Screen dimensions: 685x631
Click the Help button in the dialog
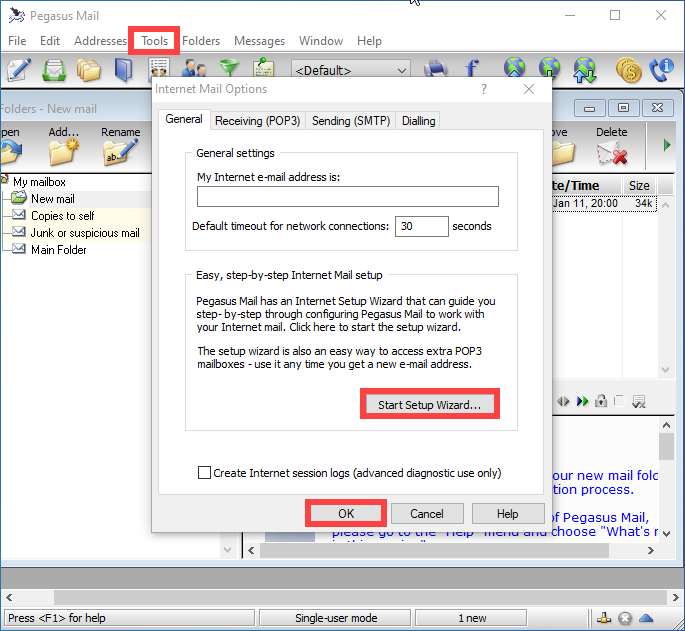[508, 513]
